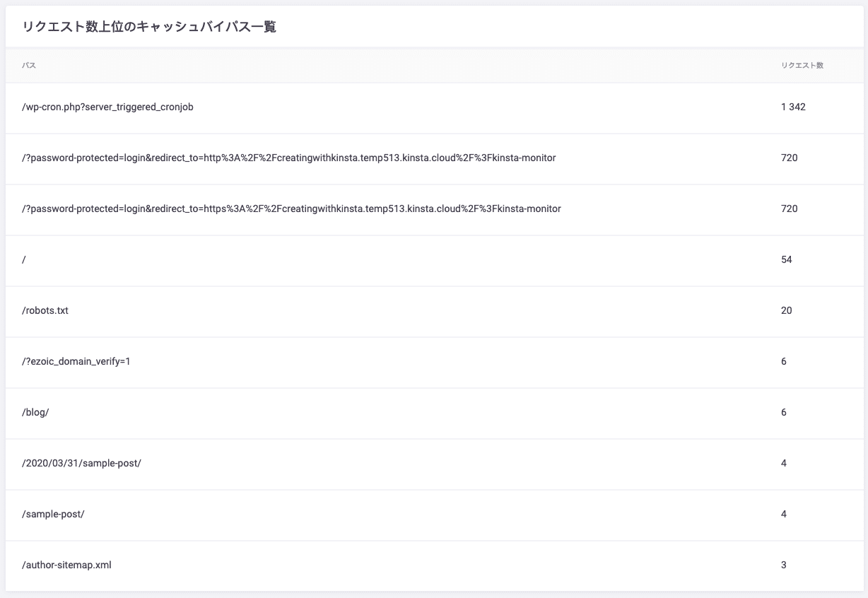Click the request count 3 for author-sitemap.xml
Viewport: 868px width, 598px height.
tap(783, 565)
